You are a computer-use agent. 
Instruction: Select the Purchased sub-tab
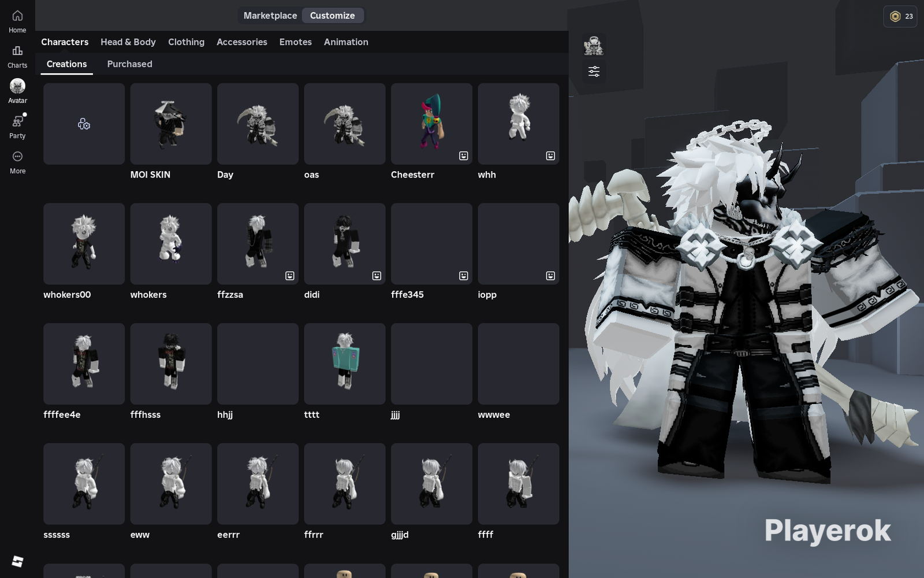point(130,64)
